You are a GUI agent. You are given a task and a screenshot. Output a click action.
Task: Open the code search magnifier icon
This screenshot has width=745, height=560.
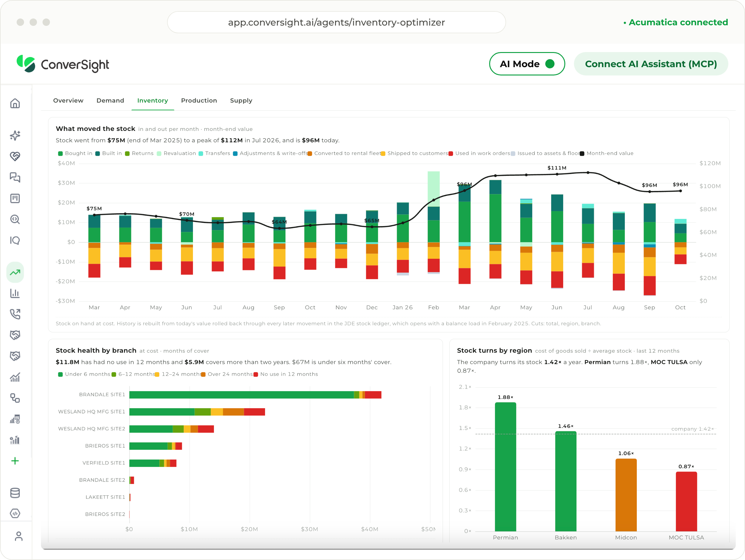point(15,219)
